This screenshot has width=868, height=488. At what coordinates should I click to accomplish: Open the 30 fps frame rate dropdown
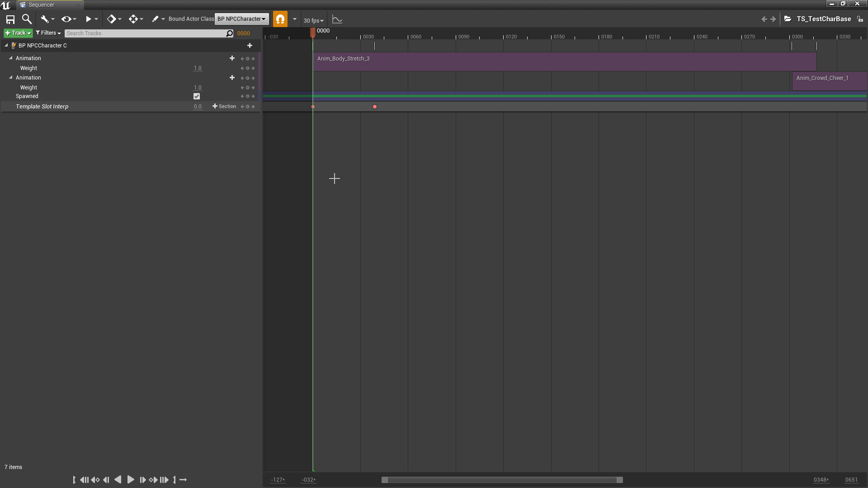[x=314, y=20]
